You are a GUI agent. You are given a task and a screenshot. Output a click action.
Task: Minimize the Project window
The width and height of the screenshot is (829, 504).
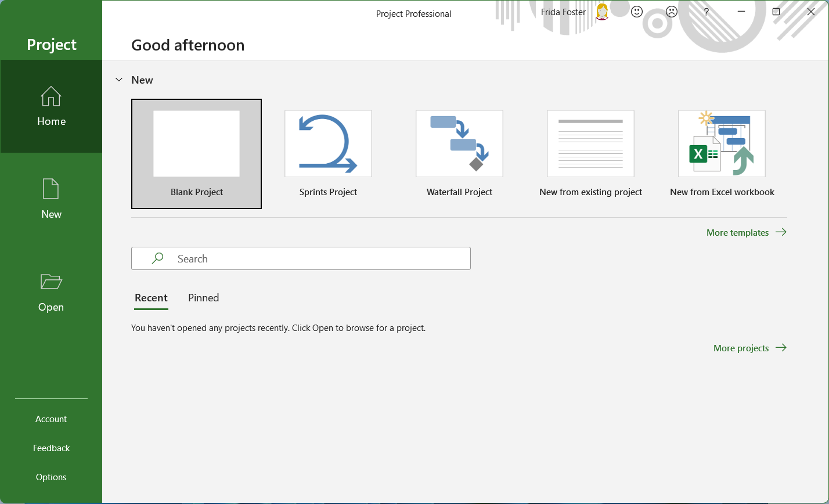click(741, 12)
